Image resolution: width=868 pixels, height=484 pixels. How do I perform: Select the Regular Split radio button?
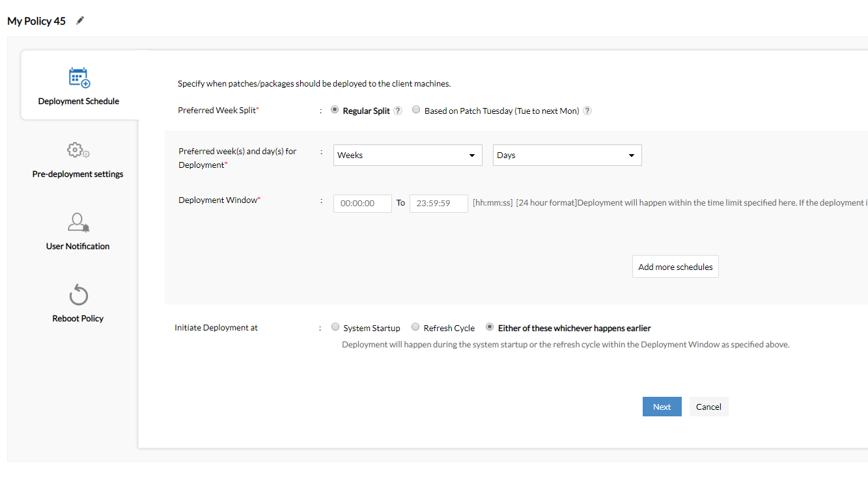click(335, 110)
